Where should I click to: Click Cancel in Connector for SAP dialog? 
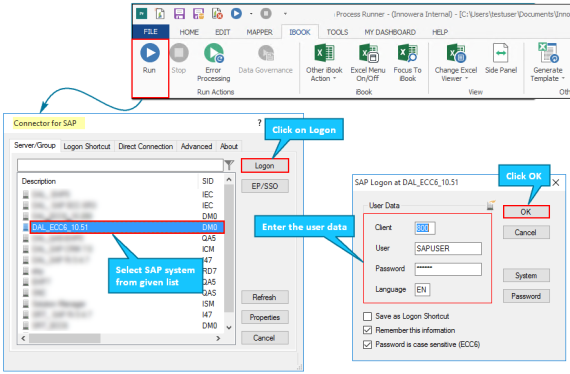click(265, 338)
